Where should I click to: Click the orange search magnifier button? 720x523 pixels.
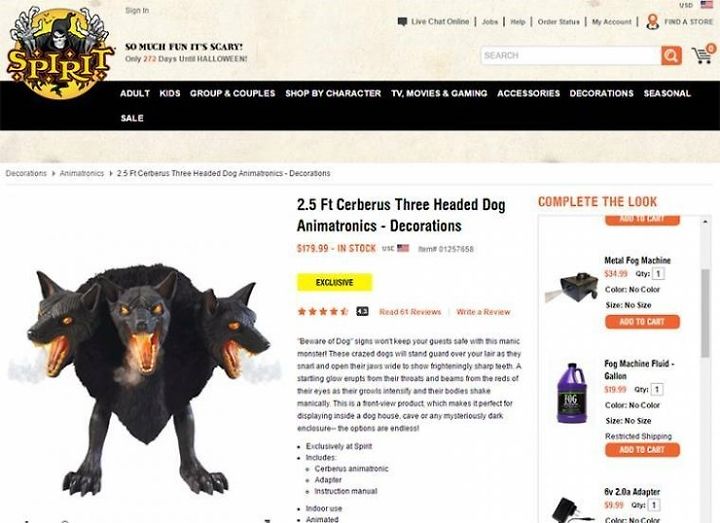671,56
